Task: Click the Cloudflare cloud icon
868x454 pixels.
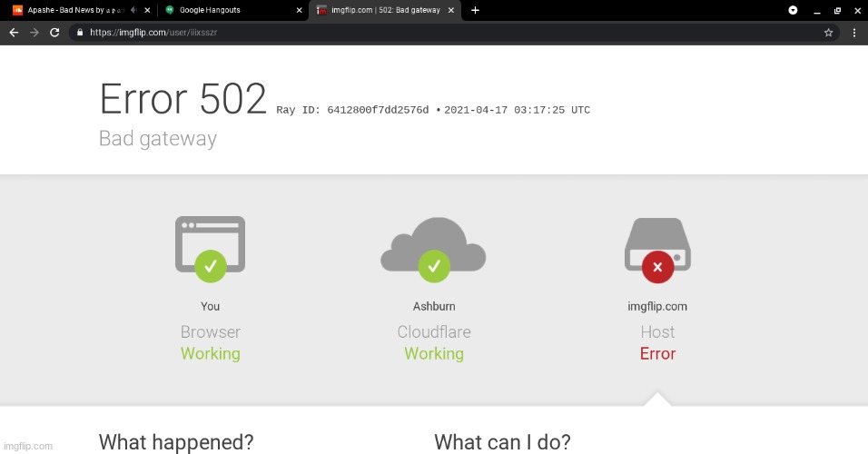Action: [x=433, y=248]
